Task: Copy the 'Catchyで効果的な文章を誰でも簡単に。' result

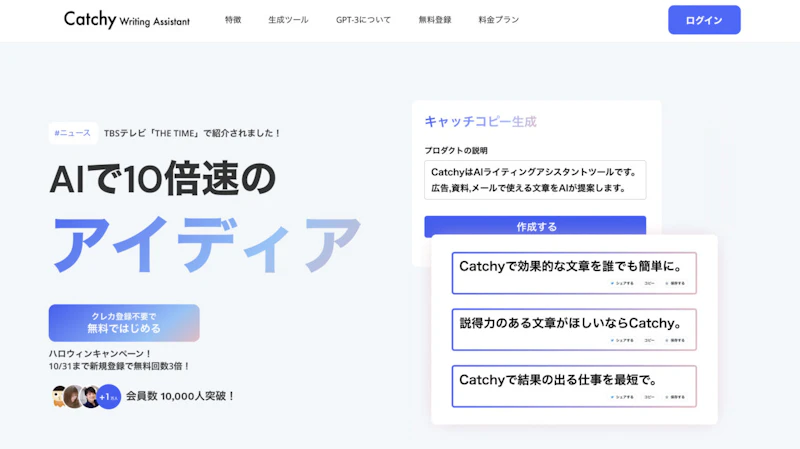Action: [x=649, y=283]
